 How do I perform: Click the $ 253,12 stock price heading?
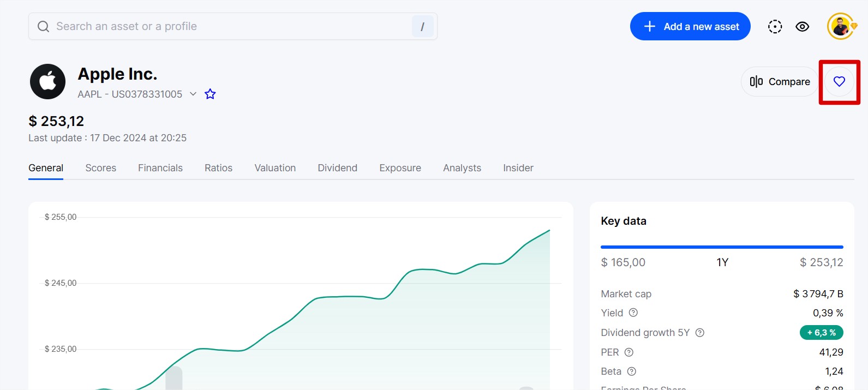pyautogui.click(x=56, y=121)
